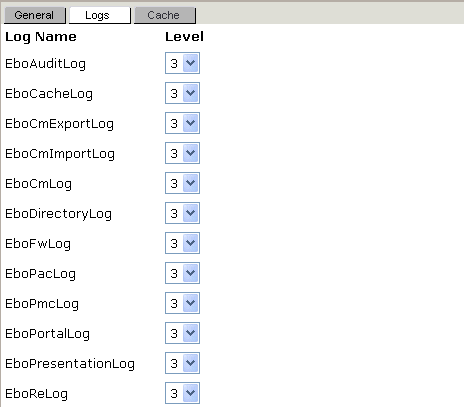Open the EboReLog level dropdown
Image resolution: width=464 pixels, height=407 pixels.
point(182,393)
